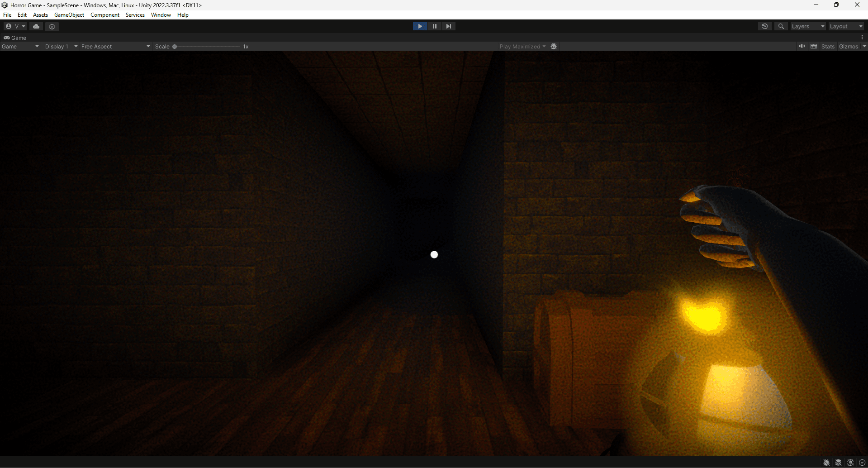The width and height of the screenshot is (868, 468).
Task: Open Unity Cloud Services via cloud icon
Action: 36,26
